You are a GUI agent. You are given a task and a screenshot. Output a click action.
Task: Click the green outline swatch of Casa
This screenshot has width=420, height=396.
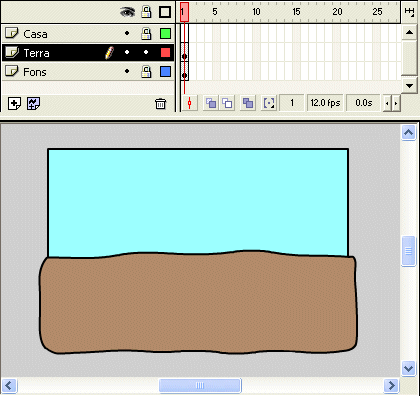click(165, 34)
